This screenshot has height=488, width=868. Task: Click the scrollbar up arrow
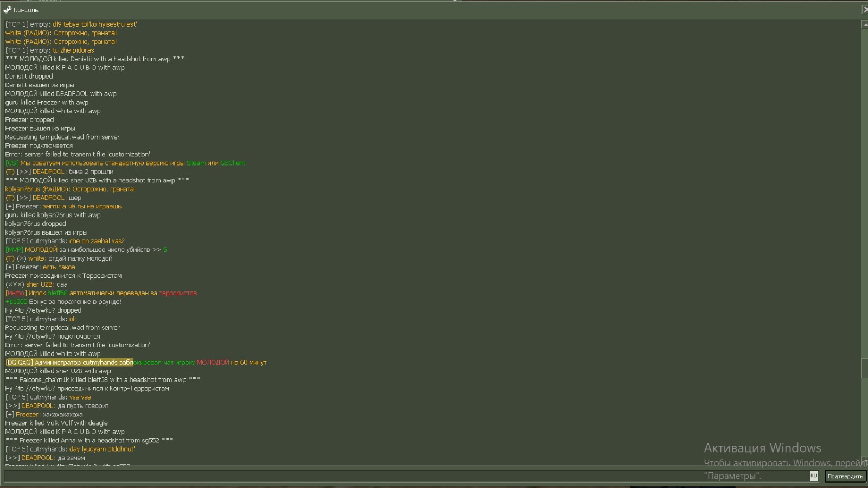pyautogui.click(x=864, y=24)
